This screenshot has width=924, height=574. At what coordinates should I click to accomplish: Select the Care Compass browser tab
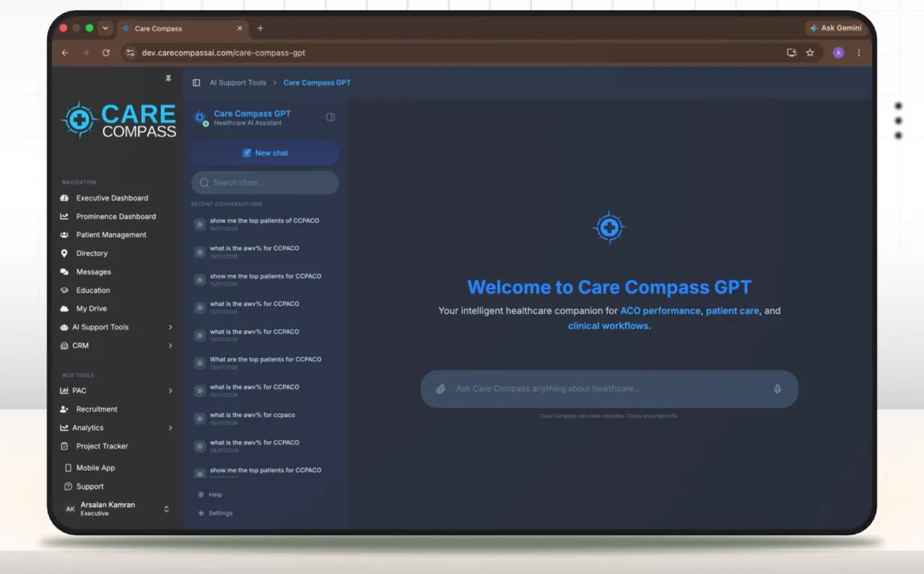pos(183,29)
